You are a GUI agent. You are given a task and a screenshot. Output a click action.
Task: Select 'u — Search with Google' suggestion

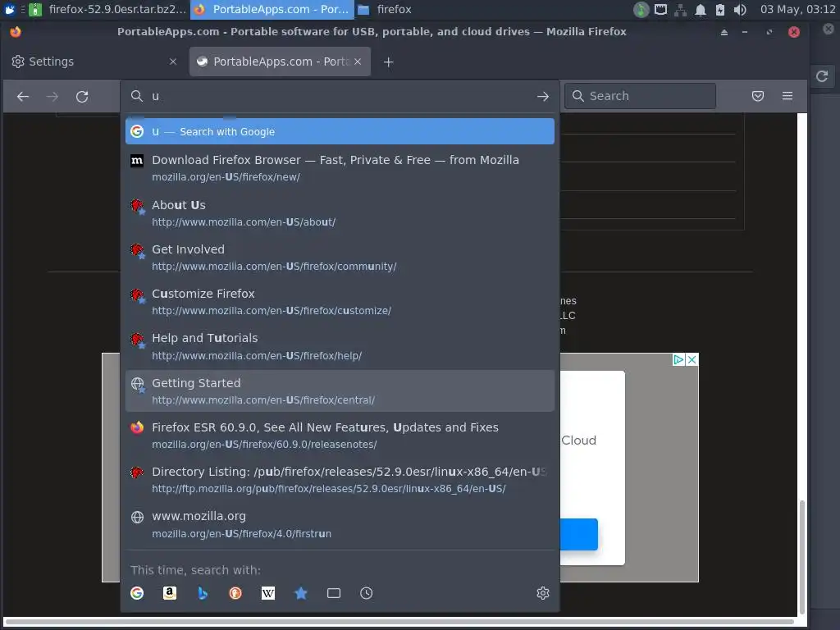340,132
